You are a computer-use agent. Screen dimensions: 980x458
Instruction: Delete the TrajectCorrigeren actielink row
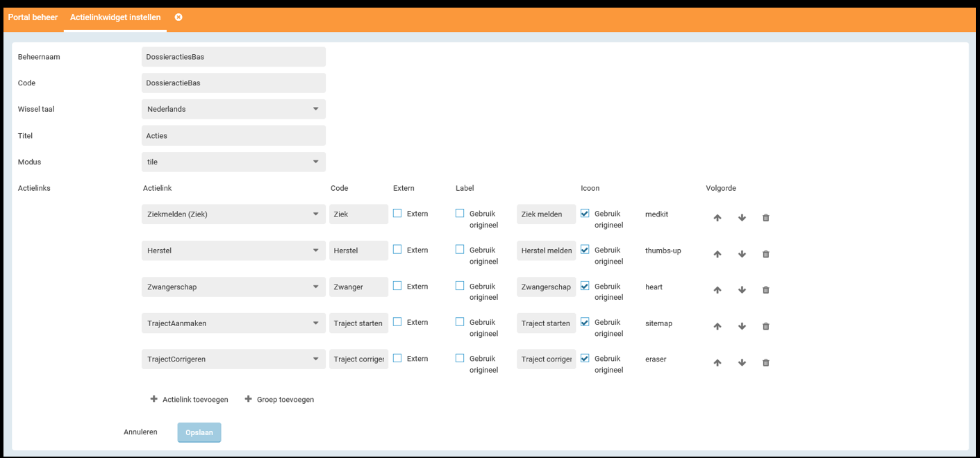pyautogui.click(x=766, y=362)
